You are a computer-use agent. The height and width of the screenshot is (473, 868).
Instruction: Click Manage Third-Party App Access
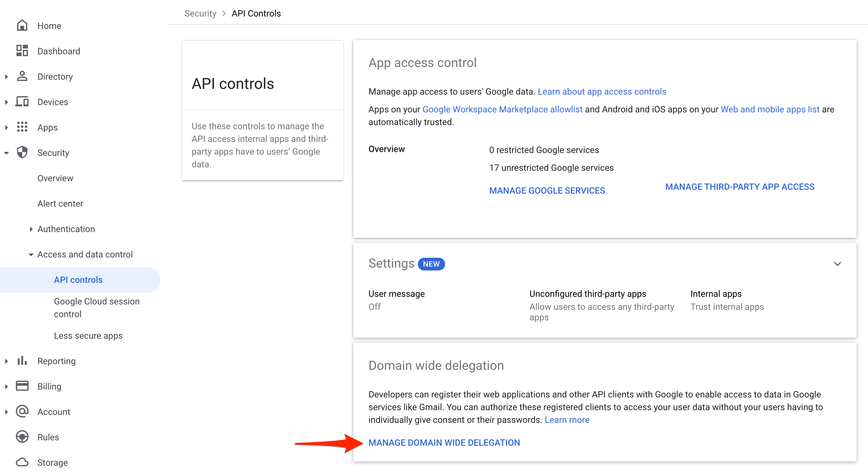tap(740, 187)
